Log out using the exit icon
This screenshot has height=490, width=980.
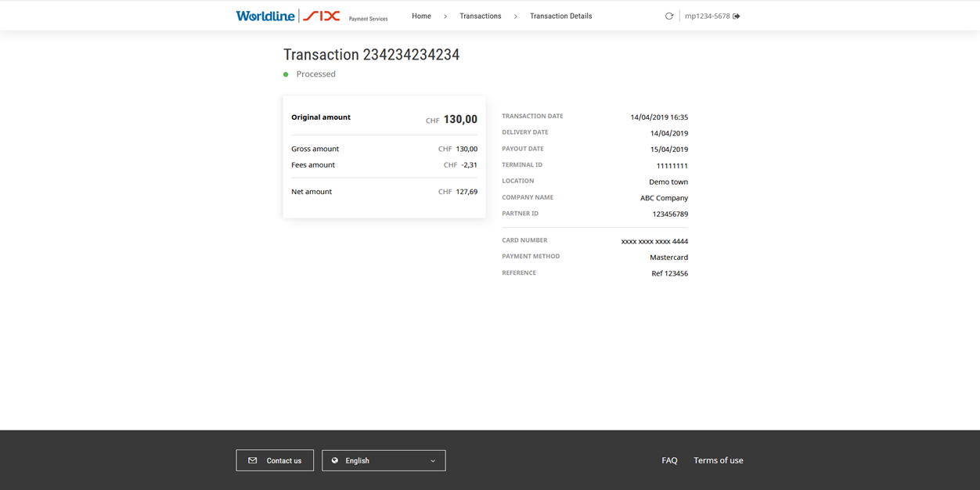737,16
